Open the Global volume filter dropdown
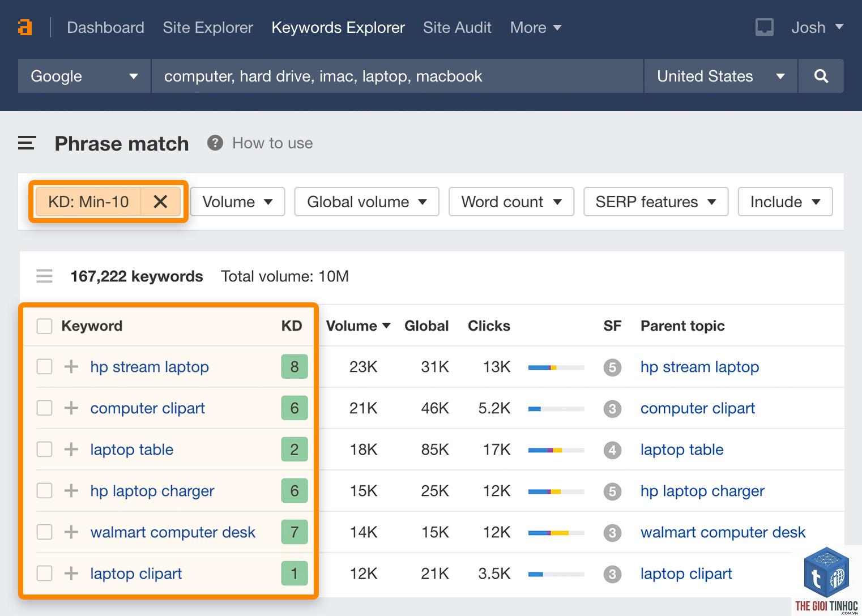 [366, 202]
